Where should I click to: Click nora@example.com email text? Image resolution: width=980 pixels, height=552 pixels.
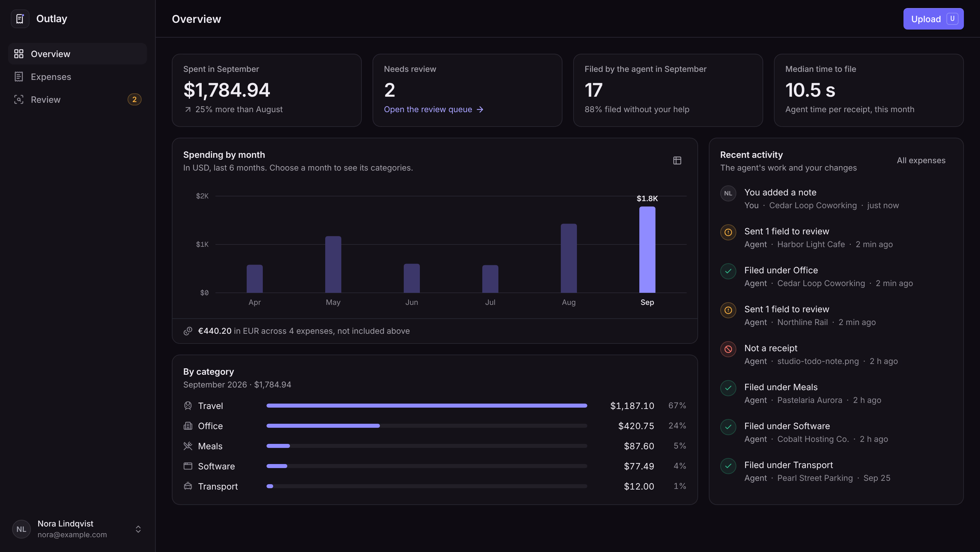pyautogui.click(x=72, y=535)
